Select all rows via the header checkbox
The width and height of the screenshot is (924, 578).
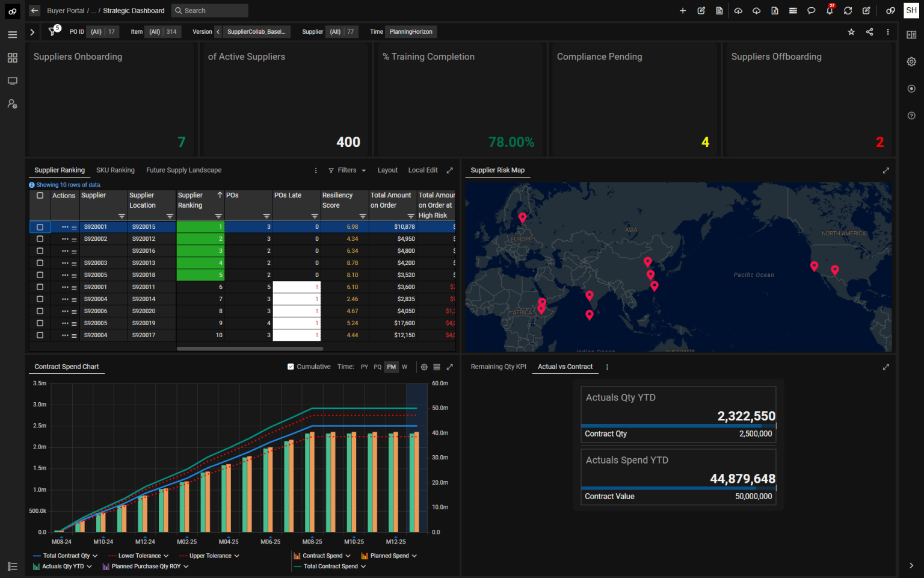40,196
